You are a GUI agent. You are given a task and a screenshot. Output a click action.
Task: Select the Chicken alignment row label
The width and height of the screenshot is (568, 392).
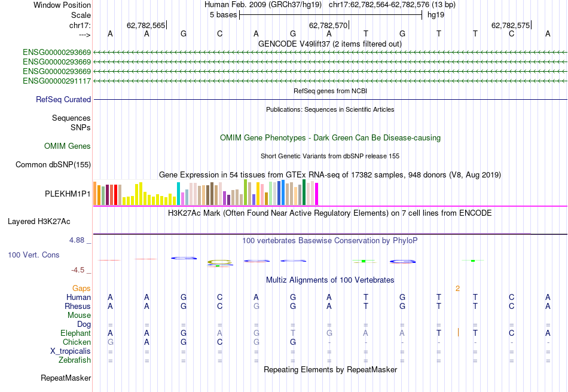(77, 342)
